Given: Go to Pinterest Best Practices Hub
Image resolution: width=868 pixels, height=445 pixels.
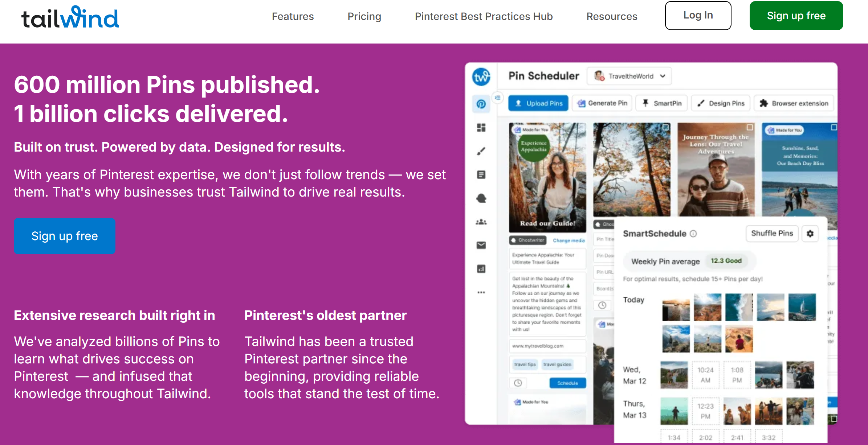Looking at the screenshot, I should click(x=484, y=16).
